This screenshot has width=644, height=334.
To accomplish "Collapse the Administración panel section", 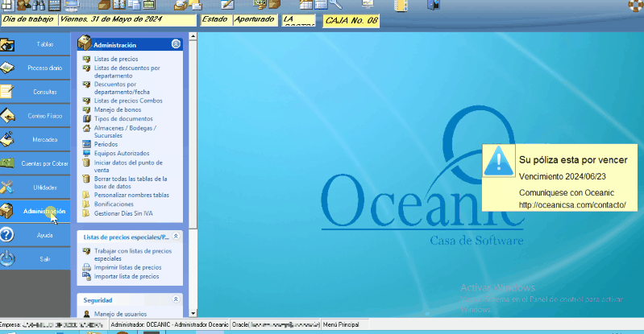I will tap(177, 45).
